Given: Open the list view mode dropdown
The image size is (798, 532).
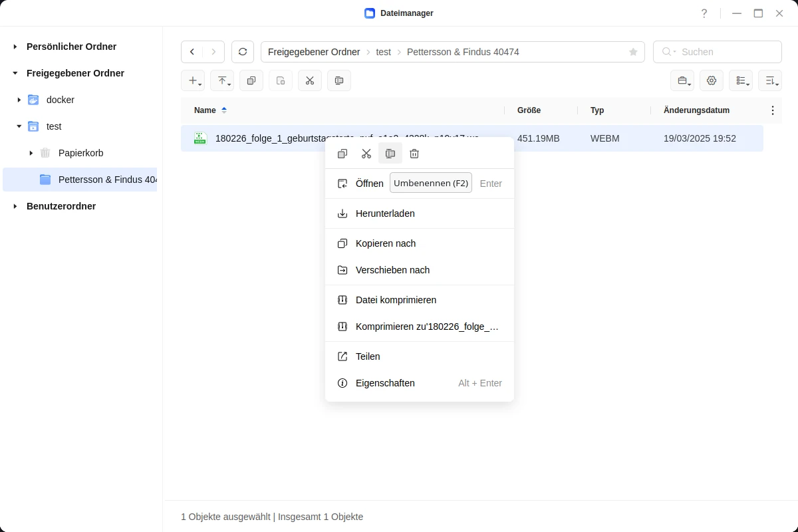Looking at the screenshot, I should 741,80.
